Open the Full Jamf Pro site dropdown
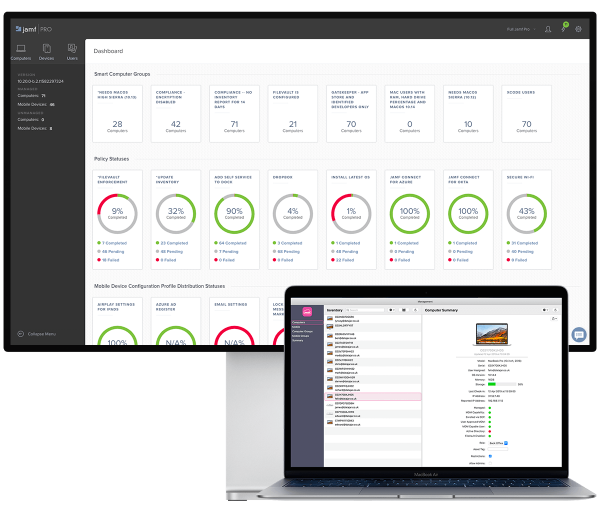 (521, 29)
